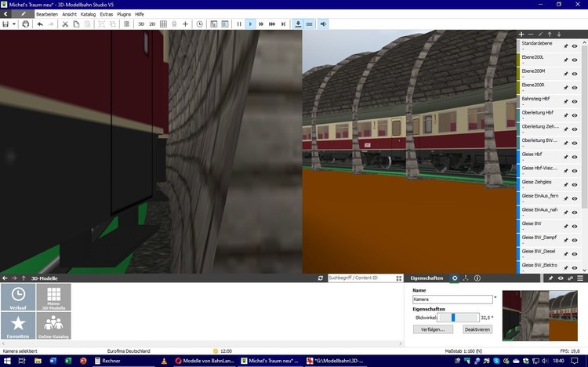This screenshot has width=588, height=367.
Task: Click the Name field containing Kamera
Action: click(x=452, y=300)
